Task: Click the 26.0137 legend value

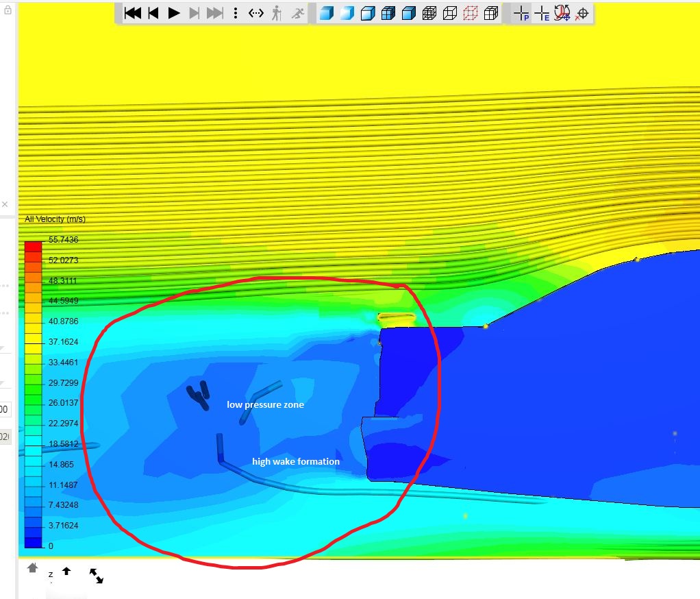Action: [64, 403]
